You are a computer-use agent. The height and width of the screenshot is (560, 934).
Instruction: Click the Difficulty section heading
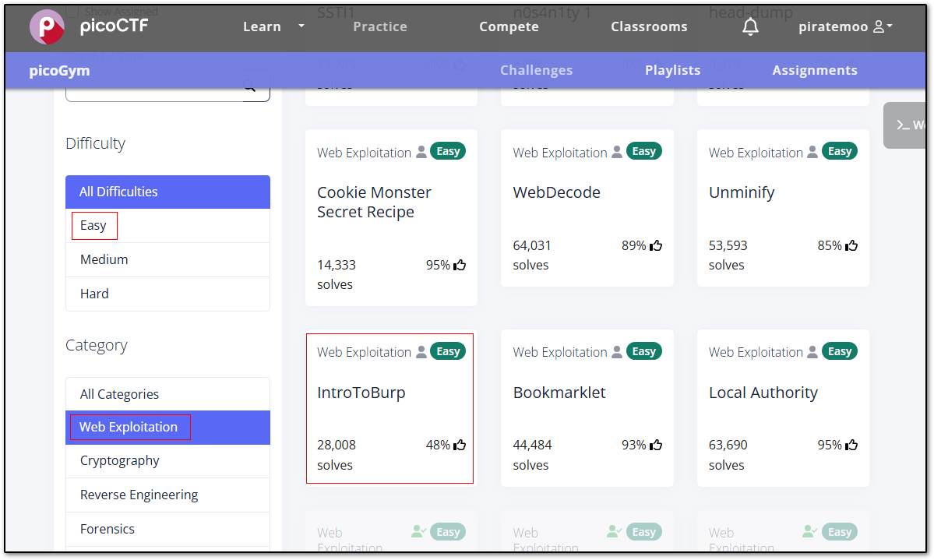click(95, 143)
